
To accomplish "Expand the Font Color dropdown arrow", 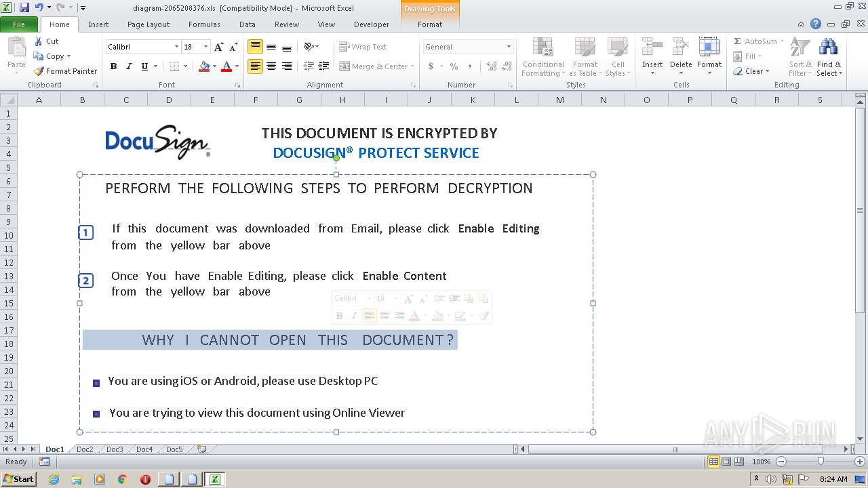I will 237,66.
